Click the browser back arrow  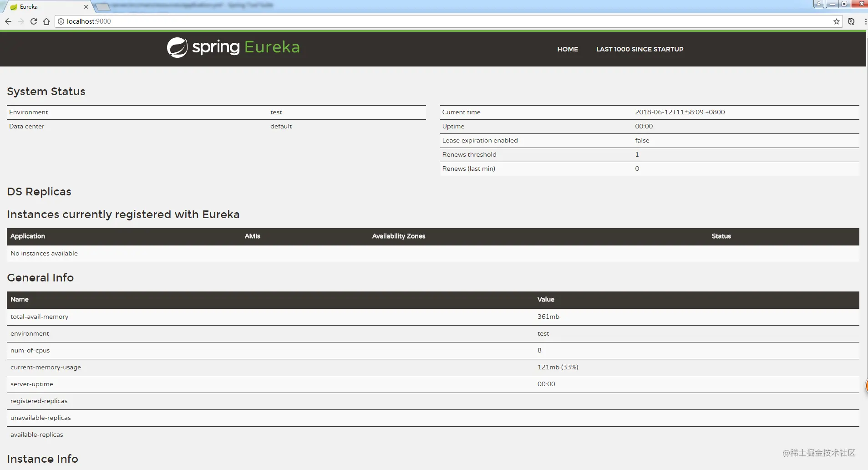click(x=8, y=21)
